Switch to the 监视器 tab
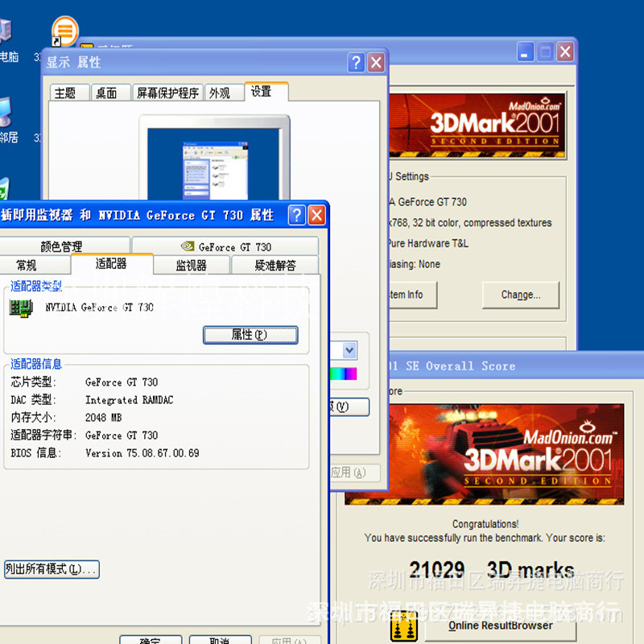Viewport: 644px width, 644px height. [x=191, y=266]
